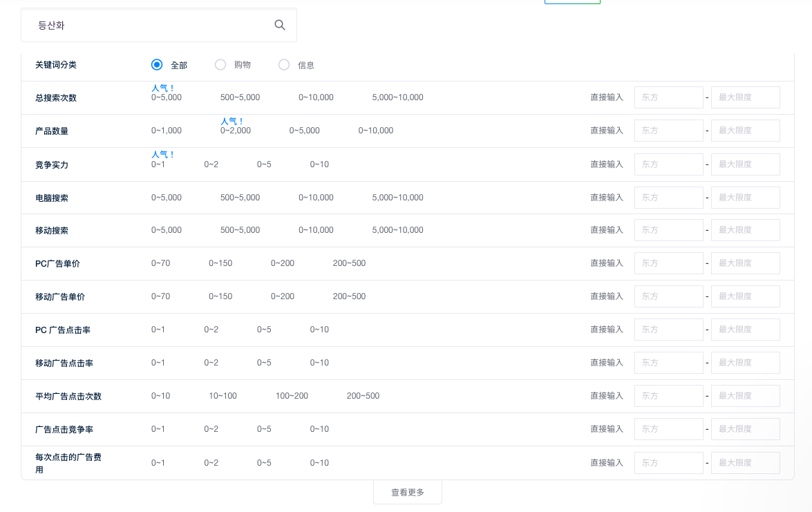Select 10~100 for 平均广告点击次数

[223, 396]
